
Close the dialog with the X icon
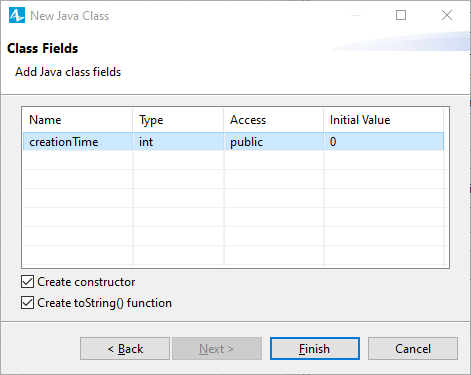(447, 15)
